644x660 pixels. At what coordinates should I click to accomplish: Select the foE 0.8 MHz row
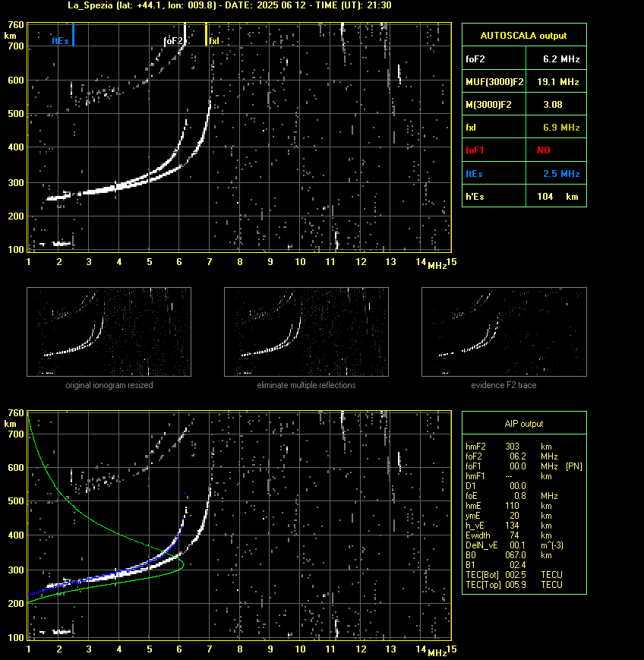click(511, 496)
